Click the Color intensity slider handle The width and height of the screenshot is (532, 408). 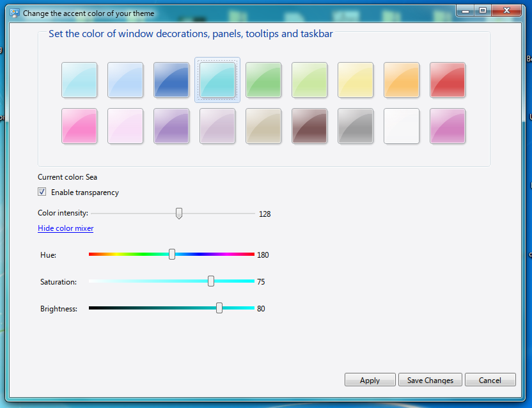tap(178, 213)
